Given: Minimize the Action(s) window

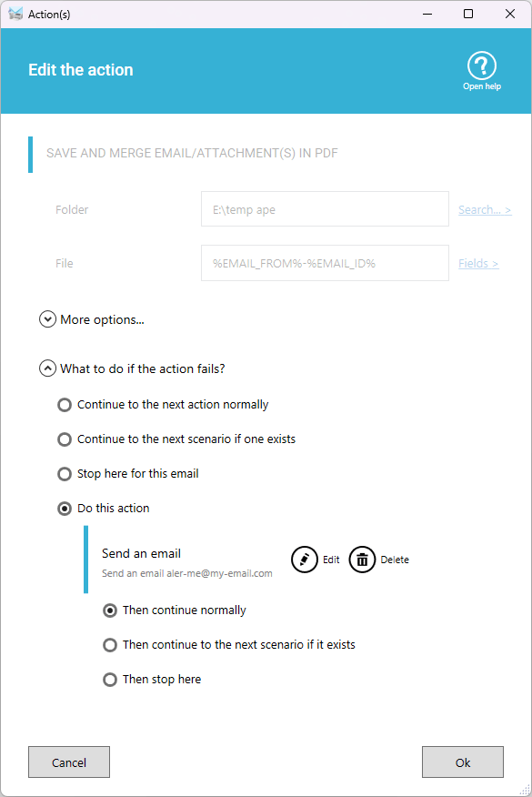Looking at the screenshot, I should (427, 14).
